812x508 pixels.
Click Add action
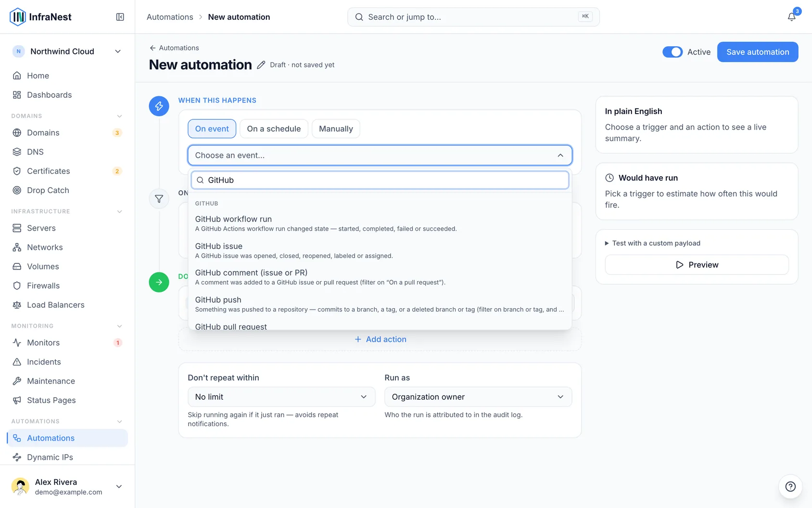click(x=380, y=339)
